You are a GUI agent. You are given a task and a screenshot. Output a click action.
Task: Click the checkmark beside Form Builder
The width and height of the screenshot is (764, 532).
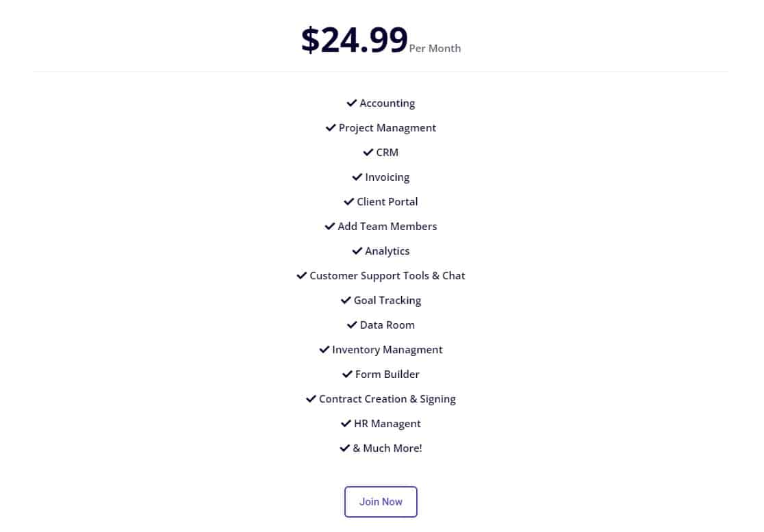click(x=347, y=374)
